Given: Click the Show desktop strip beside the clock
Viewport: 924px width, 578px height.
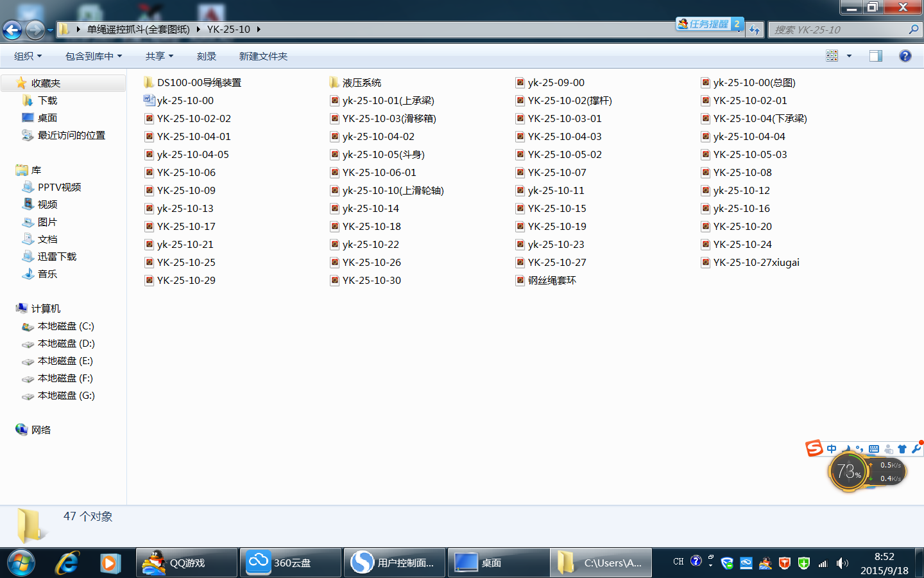Looking at the screenshot, I should (x=920, y=563).
